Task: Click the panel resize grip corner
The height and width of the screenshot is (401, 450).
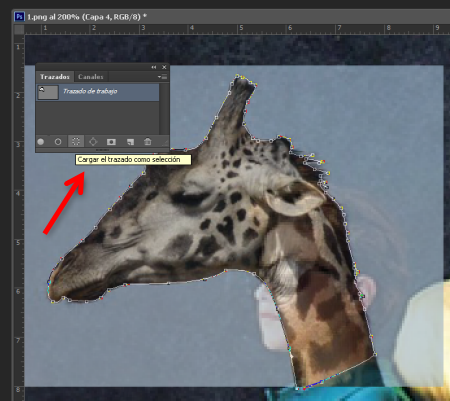Action: [x=165, y=143]
